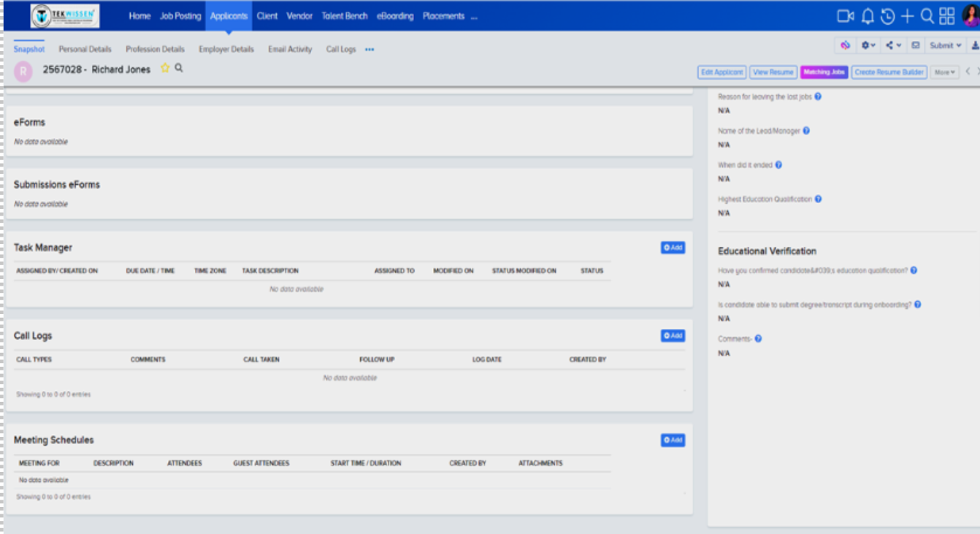Mark Richard Jones with the star icon
This screenshot has height=534, width=980.
(x=165, y=69)
